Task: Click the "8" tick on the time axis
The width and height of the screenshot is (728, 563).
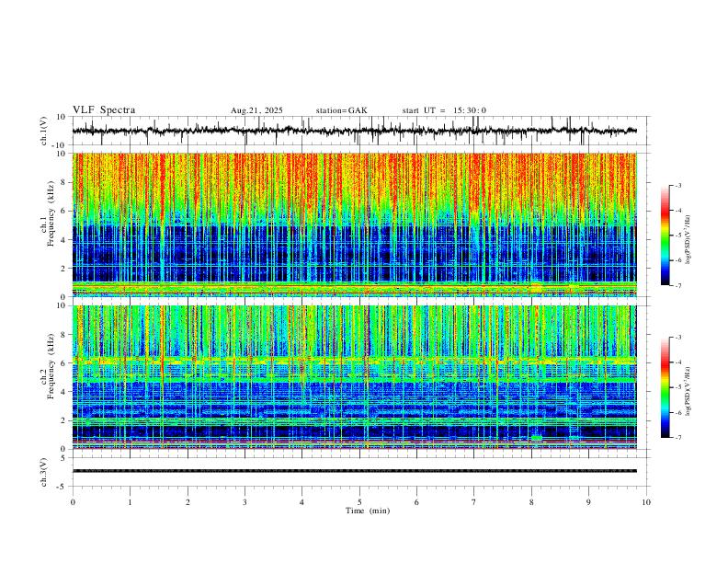Action: coord(531,502)
